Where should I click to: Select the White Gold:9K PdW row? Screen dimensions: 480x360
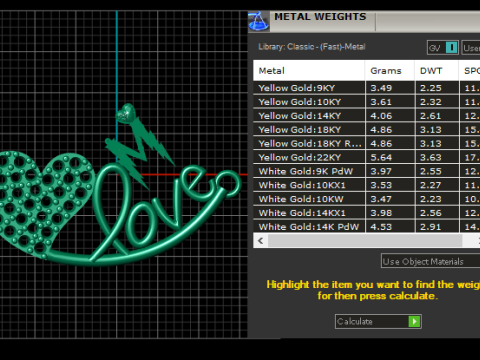point(366,171)
